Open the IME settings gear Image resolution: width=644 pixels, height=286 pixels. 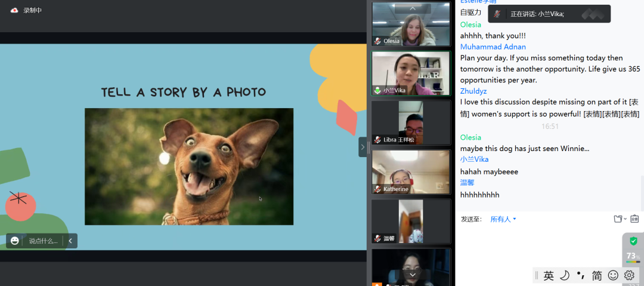tap(629, 275)
